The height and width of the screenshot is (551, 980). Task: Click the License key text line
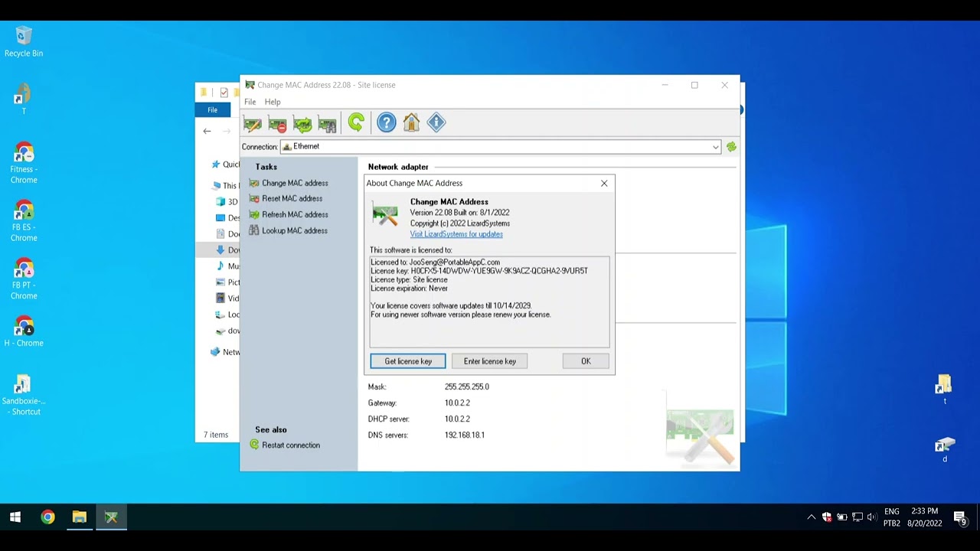pos(479,271)
